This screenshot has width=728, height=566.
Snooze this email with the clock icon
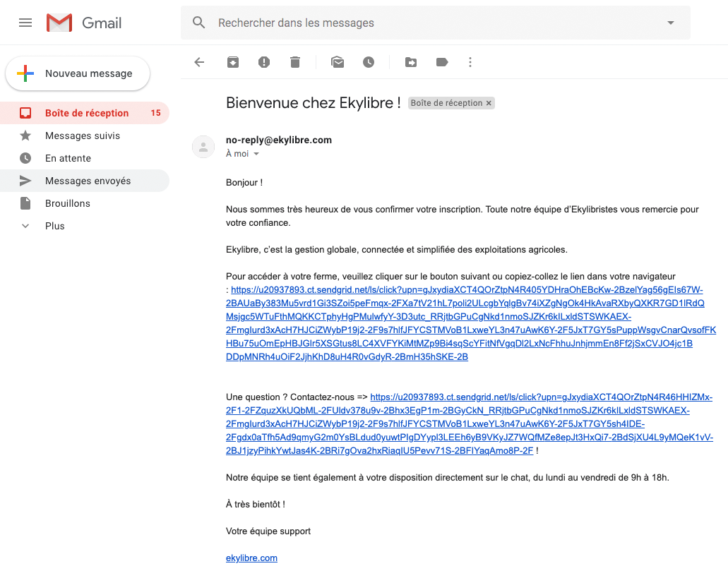(369, 62)
